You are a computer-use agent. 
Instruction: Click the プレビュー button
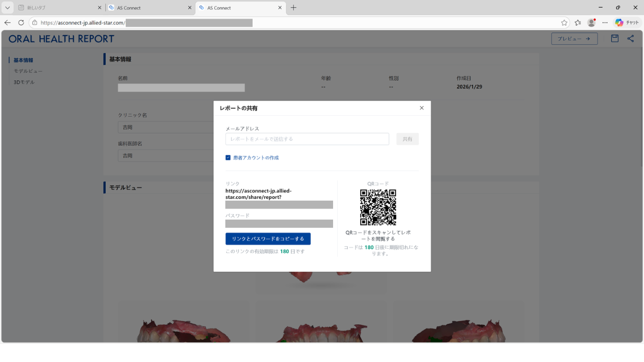click(574, 39)
